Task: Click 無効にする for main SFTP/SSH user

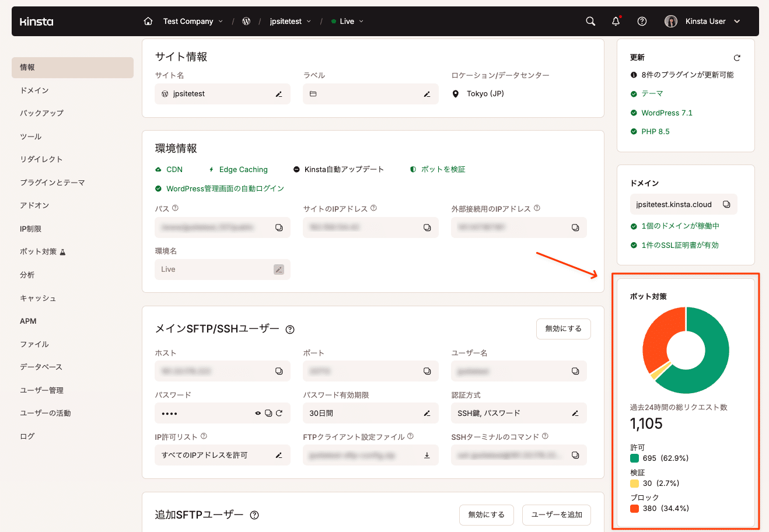Action: [x=563, y=329]
